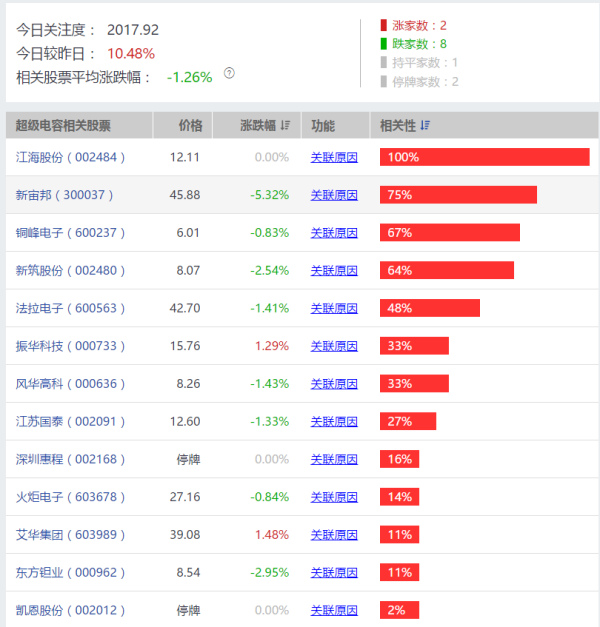Open stock 凯恩股份（002012）
600x627 pixels.
tap(70, 611)
